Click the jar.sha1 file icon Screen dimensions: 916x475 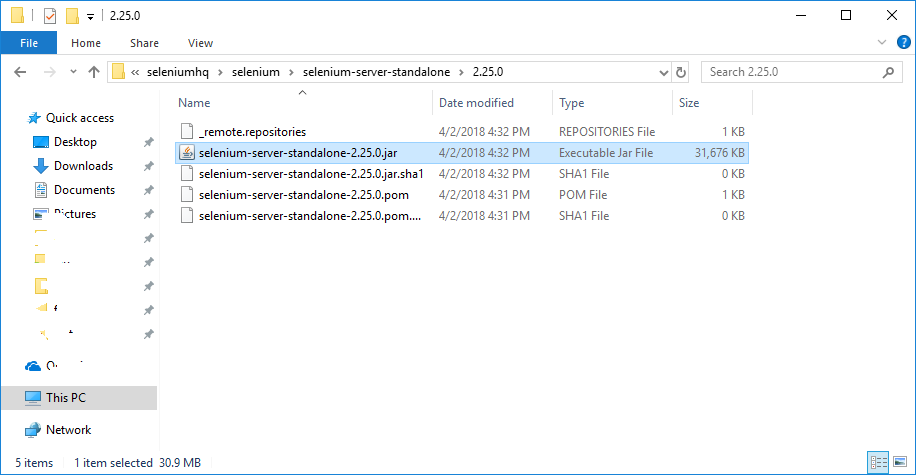pos(187,174)
